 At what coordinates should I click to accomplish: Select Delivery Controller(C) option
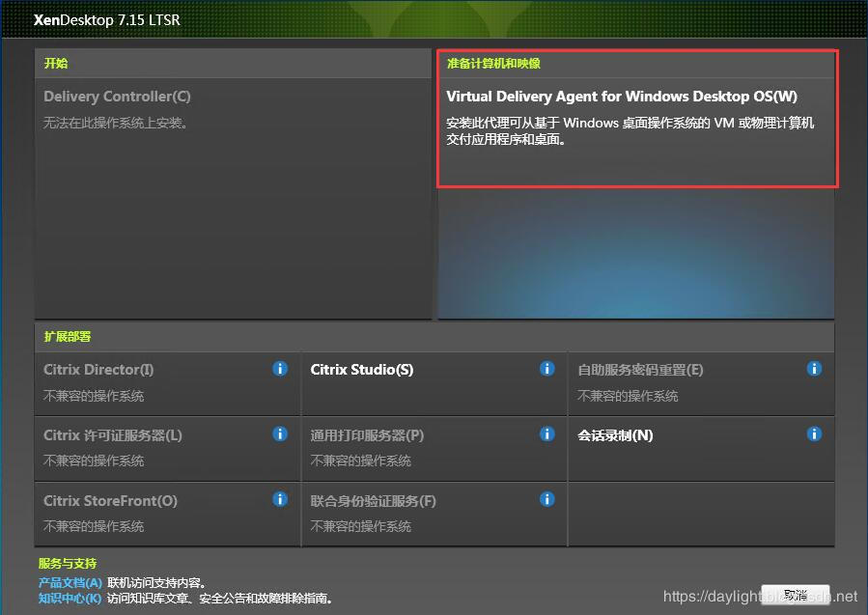117,97
